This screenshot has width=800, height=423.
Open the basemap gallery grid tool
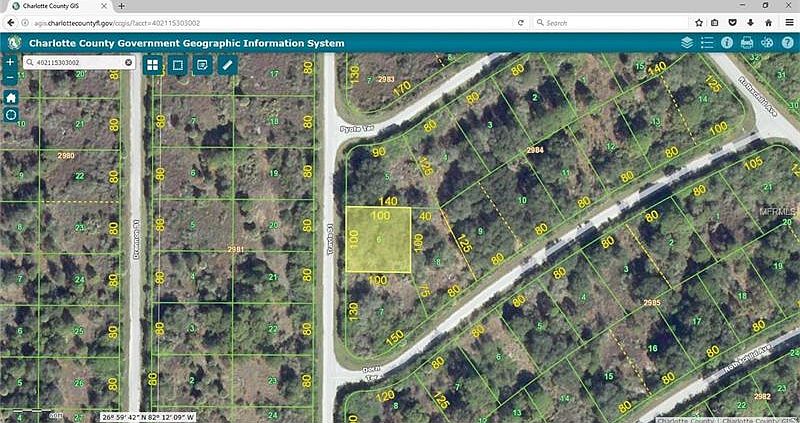153,65
